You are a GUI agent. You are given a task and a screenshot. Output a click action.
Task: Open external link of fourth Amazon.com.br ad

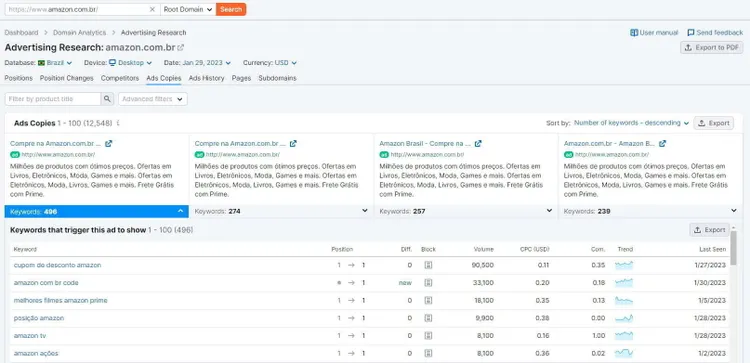tap(662, 143)
